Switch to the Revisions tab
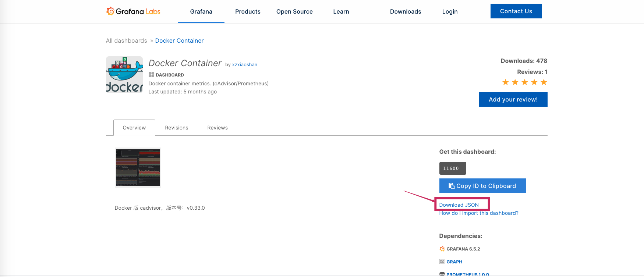 point(177,128)
